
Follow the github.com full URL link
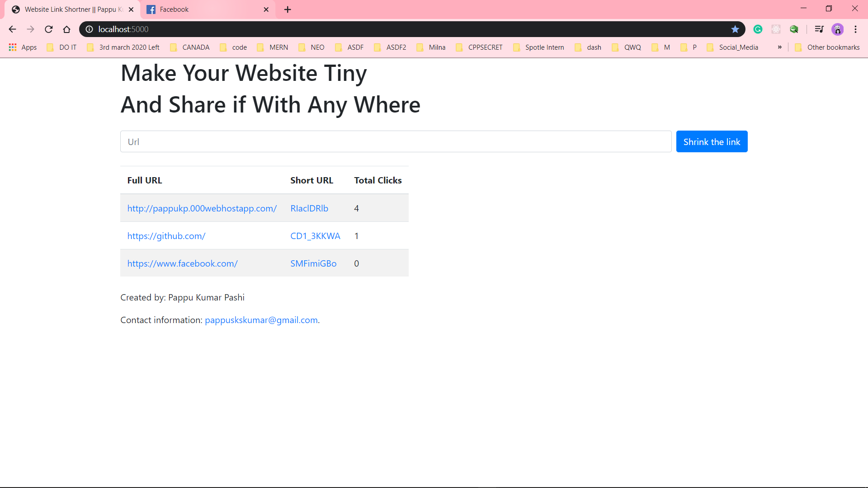166,236
